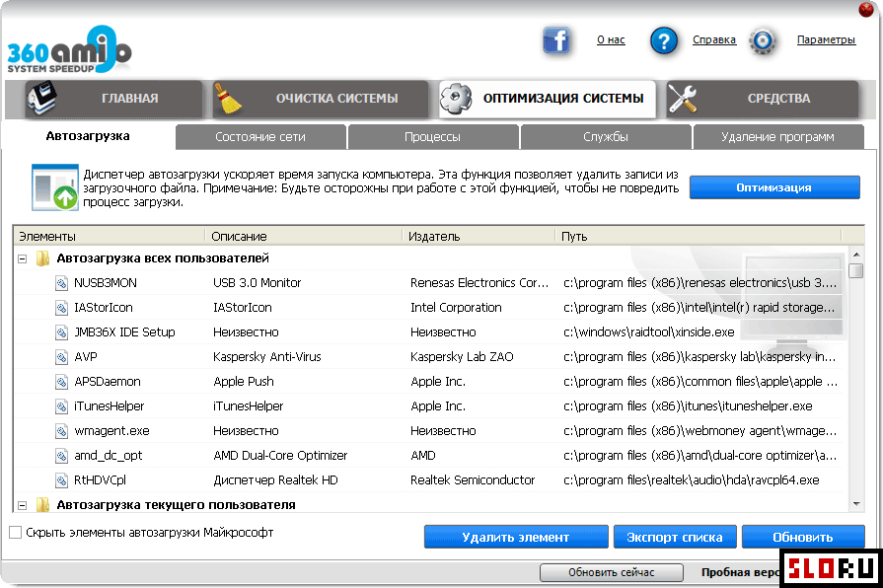Image resolution: width=883 pixels, height=588 pixels.
Task: Select the Автозагрузка subtab
Action: tap(88, 136)
